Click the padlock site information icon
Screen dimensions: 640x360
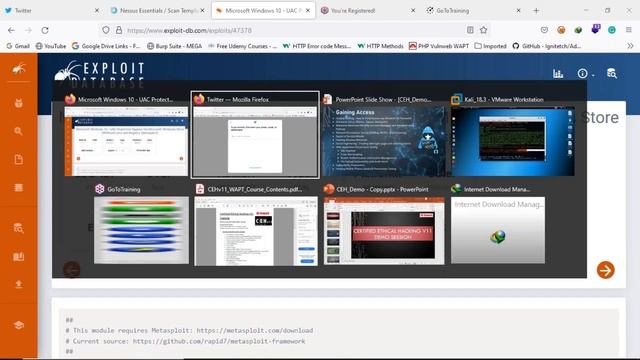point(119,30)
